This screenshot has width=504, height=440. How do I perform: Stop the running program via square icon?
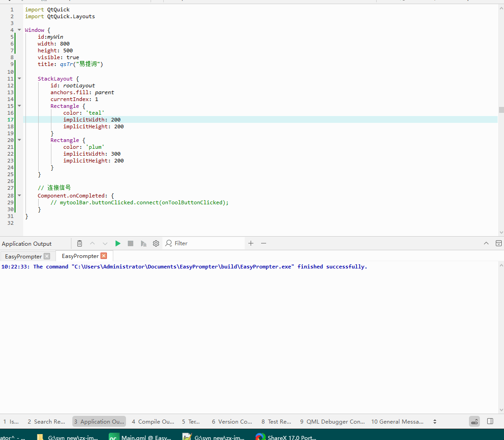click(x=131, y=243)
